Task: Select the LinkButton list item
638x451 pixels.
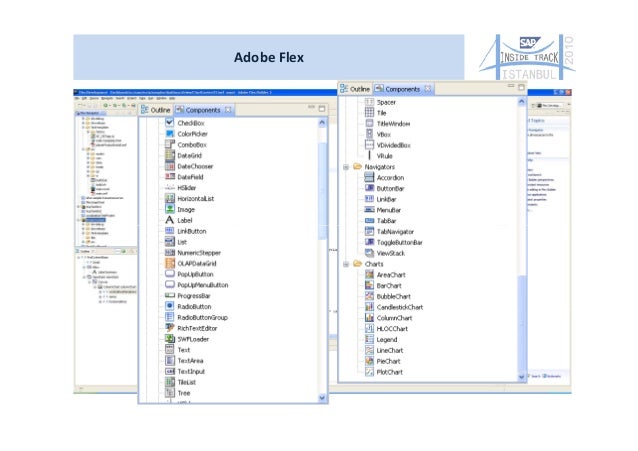Action: pos(191,231)
